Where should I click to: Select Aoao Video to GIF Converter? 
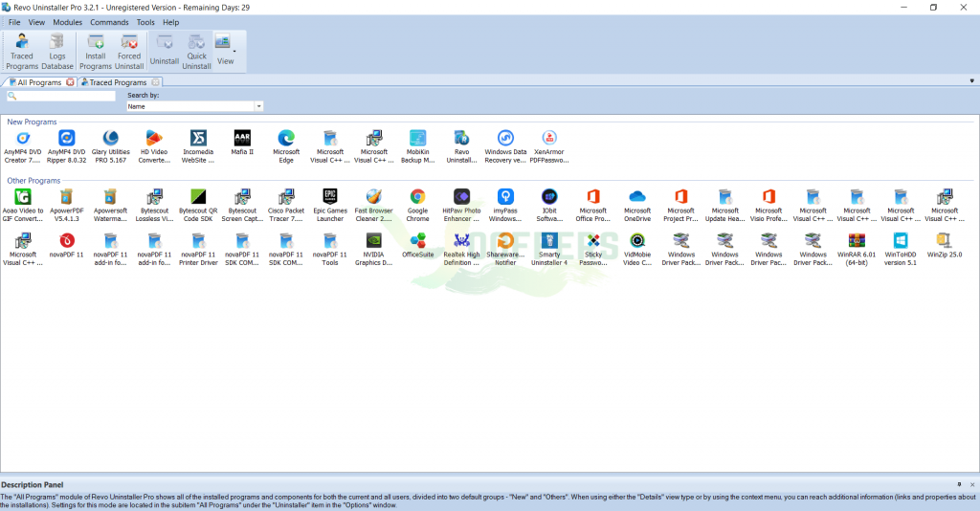[x=23, y=206]
